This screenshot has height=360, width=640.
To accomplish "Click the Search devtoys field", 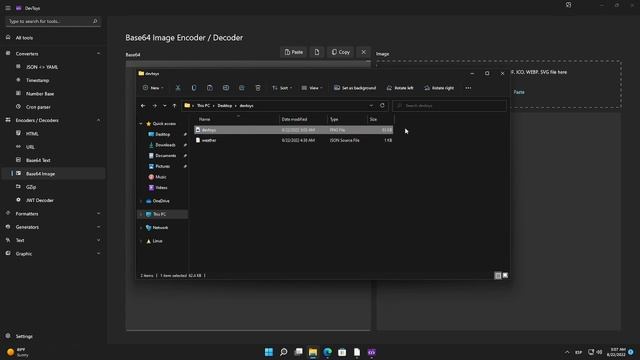I will [x=449, y=106].
